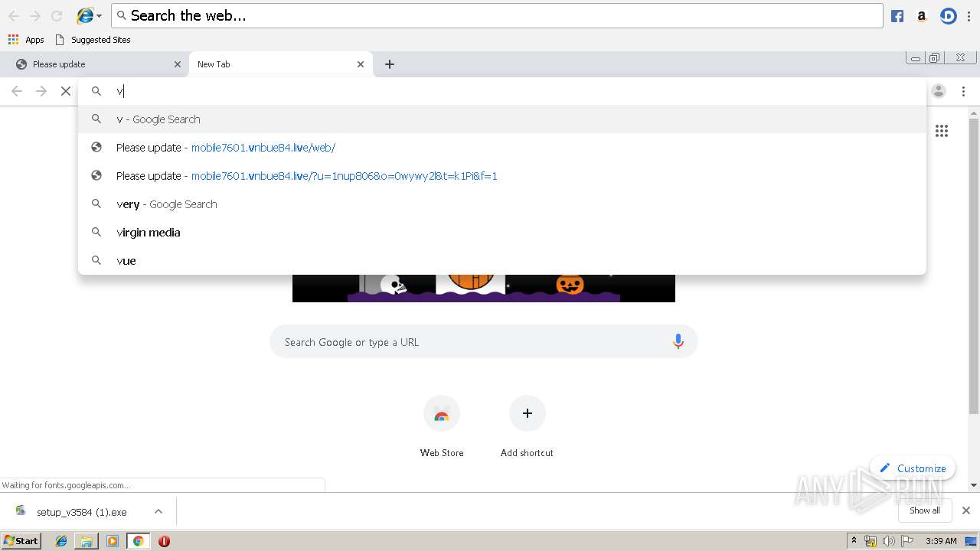Click the Halloween Google doodle image
Screen dimensions: 980x551
tap(484, 289)
